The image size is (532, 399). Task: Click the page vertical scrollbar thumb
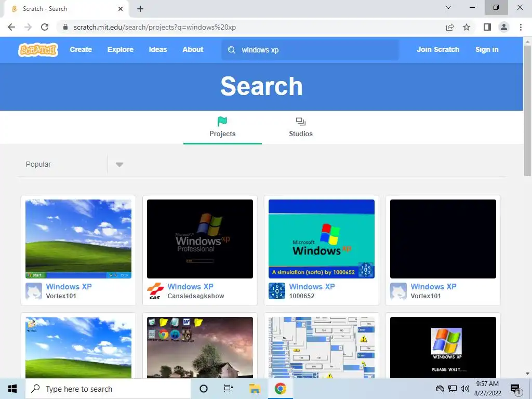pos(528,111)
